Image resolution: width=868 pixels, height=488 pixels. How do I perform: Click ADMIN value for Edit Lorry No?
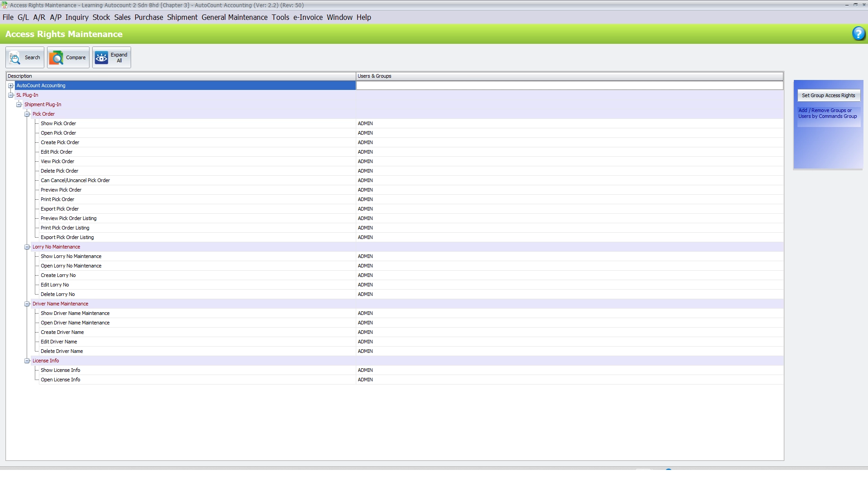(x=365, y=285)
